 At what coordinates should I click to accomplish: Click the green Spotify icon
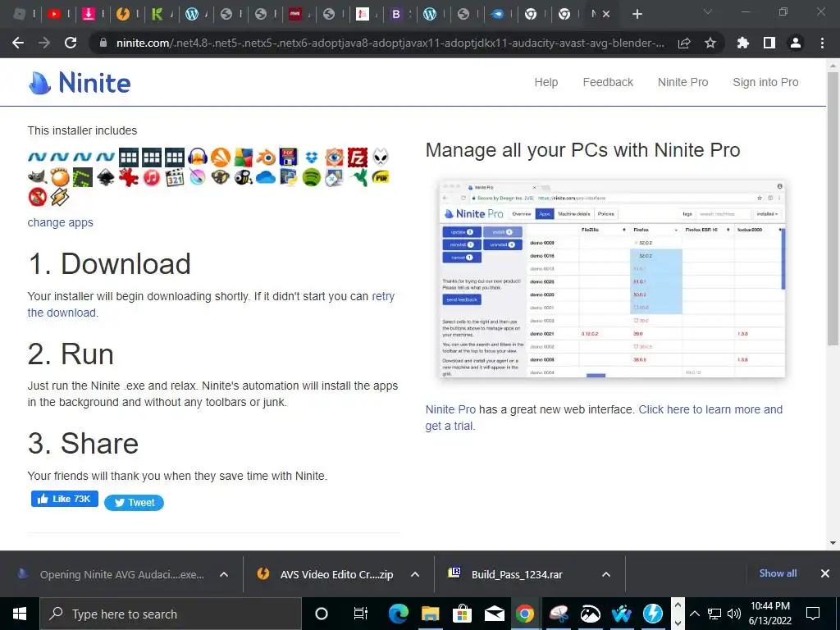pos(311,177)
